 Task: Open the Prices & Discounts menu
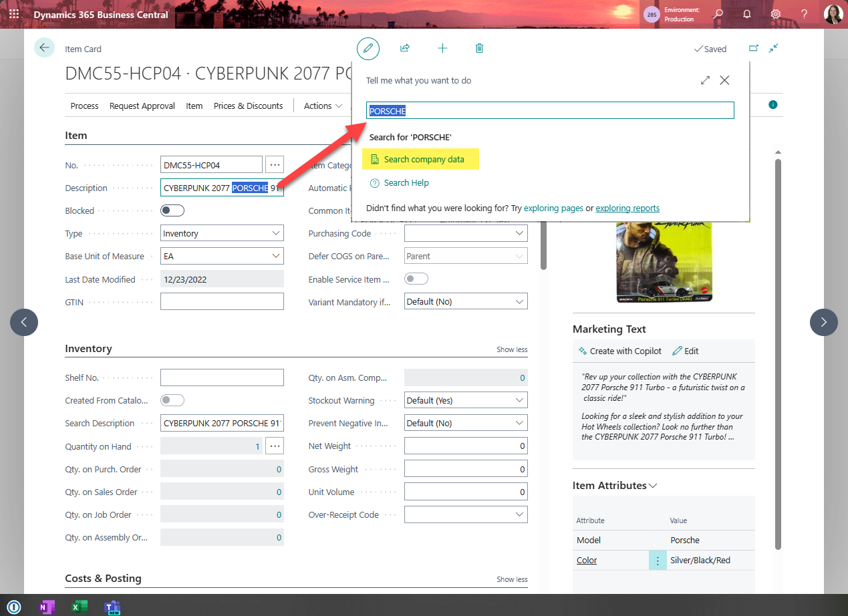249,106
